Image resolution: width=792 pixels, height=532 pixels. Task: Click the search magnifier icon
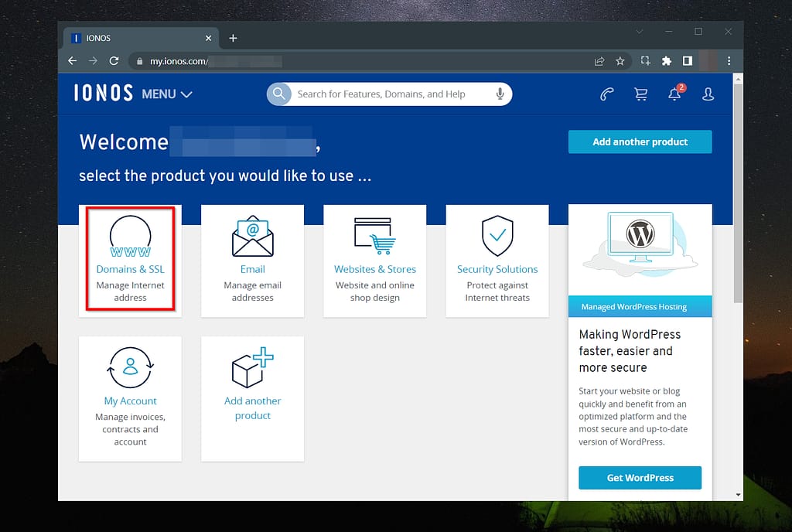(278, 94)
